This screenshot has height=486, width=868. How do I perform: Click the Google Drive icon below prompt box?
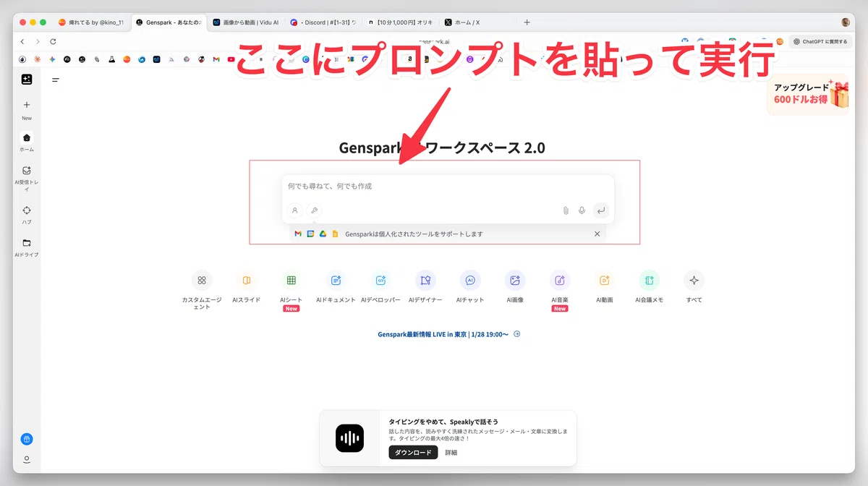pos(323,234)
